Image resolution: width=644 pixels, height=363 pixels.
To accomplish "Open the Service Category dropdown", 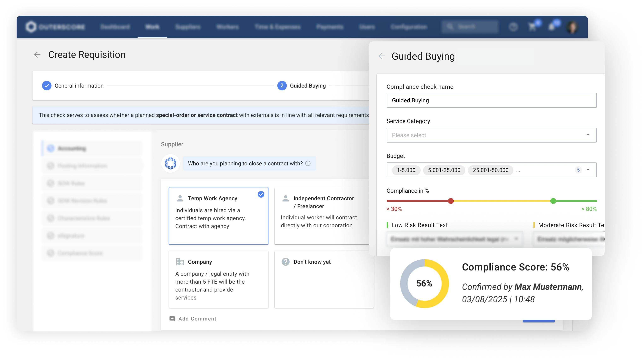I will coord(491,135).
